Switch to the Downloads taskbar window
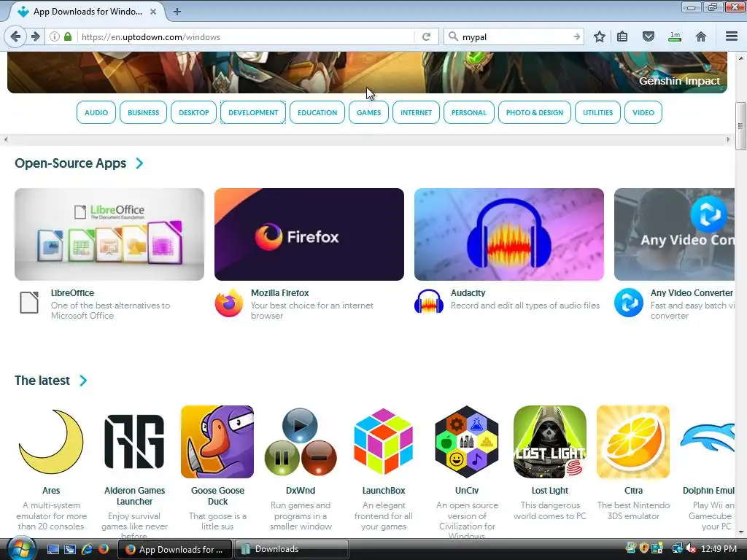Screen dimensions: 747x560 tap(292, 549)
